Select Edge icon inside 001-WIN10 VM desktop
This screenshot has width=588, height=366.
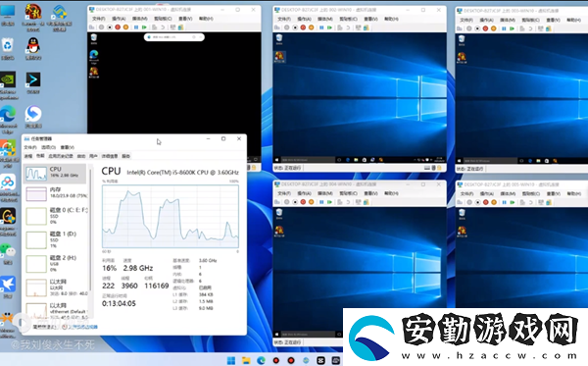tap(94, 56)
